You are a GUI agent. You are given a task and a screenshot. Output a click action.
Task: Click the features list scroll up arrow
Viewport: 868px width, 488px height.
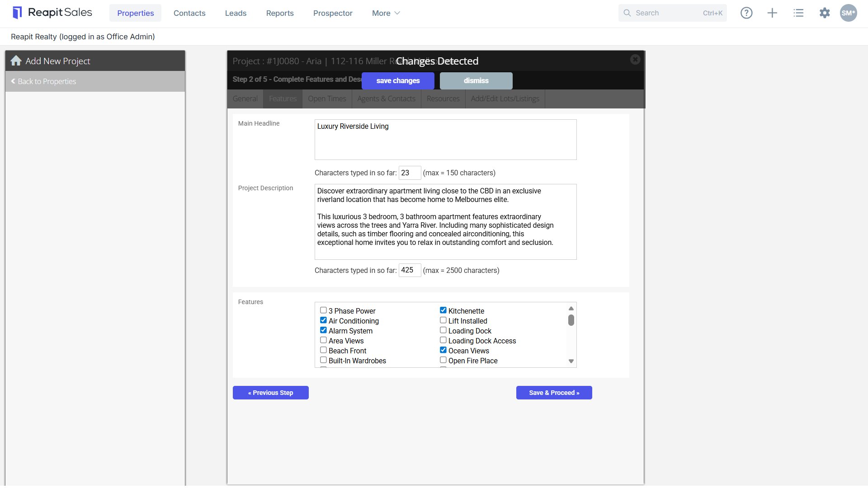pos(571,309)
